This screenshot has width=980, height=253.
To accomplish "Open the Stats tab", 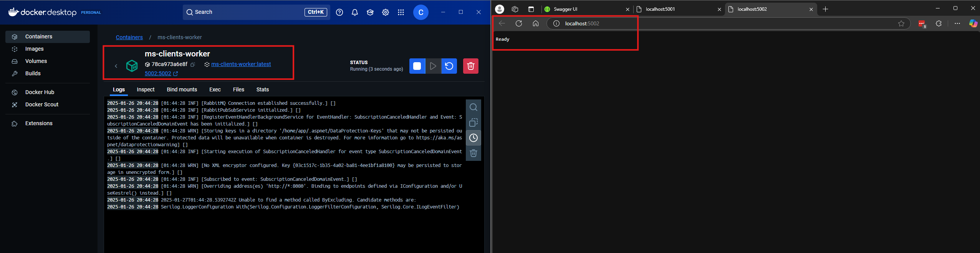I will (x=263, y=89).
